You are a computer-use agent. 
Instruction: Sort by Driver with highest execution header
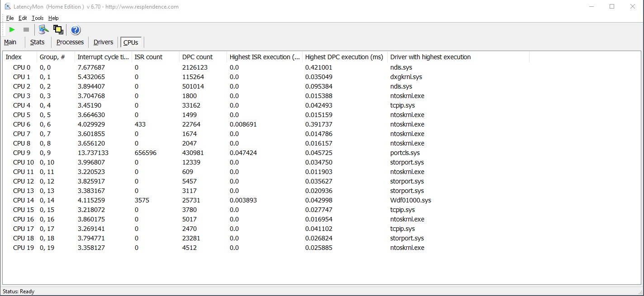458,57
